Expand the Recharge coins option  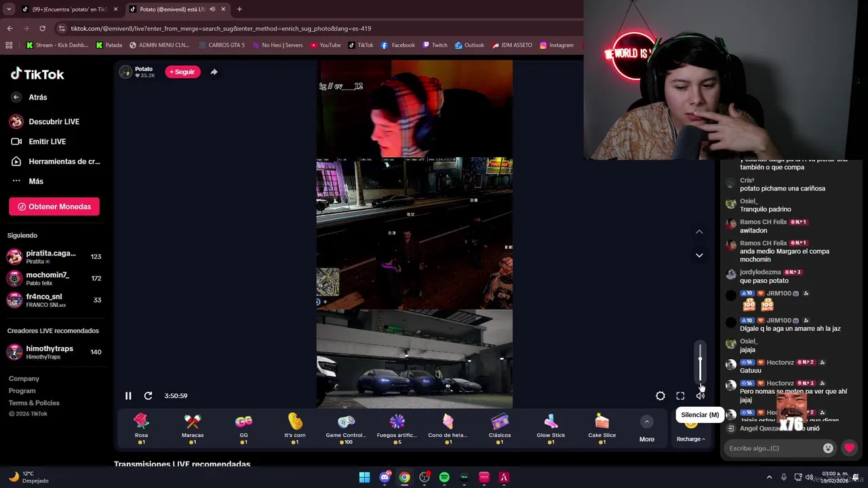click(x=690, y=439)
